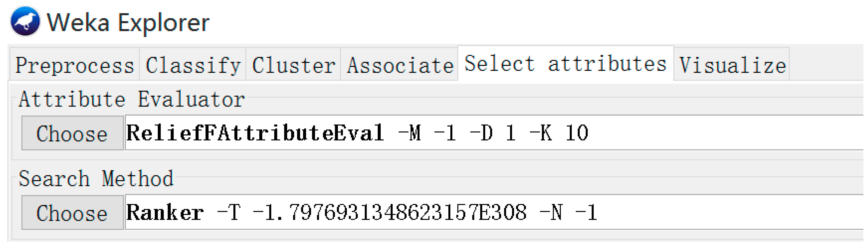Open the Visualize tab

[x=732, y=65]
